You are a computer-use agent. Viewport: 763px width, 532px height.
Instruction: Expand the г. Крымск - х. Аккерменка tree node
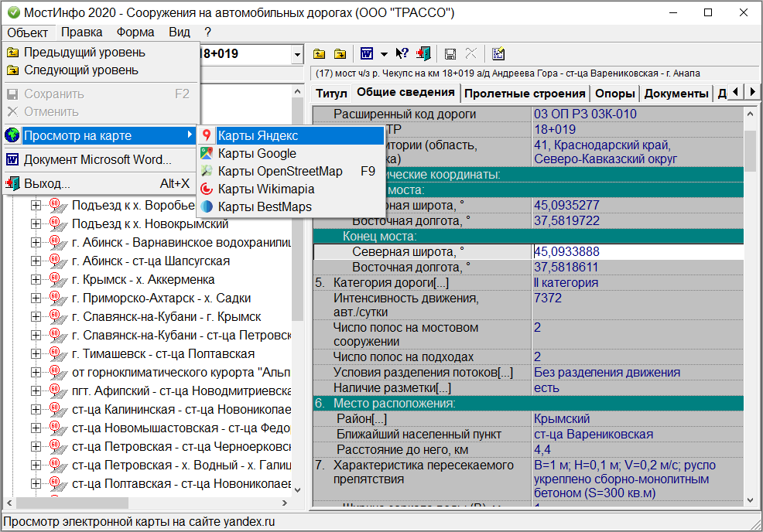[x=36, y=280]
